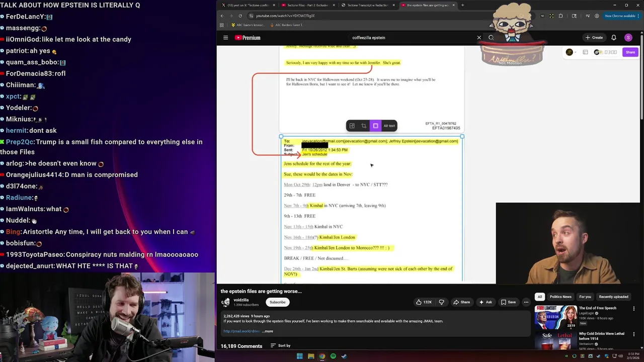This screenshot has height=362, width=644.
Task: Save the video to a playlist
Action: tap(508, 302)
